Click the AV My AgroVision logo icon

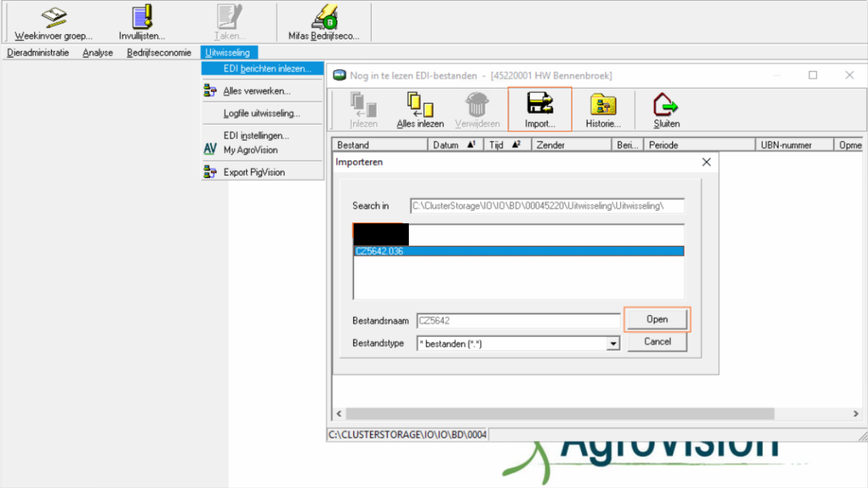(210, 149)
